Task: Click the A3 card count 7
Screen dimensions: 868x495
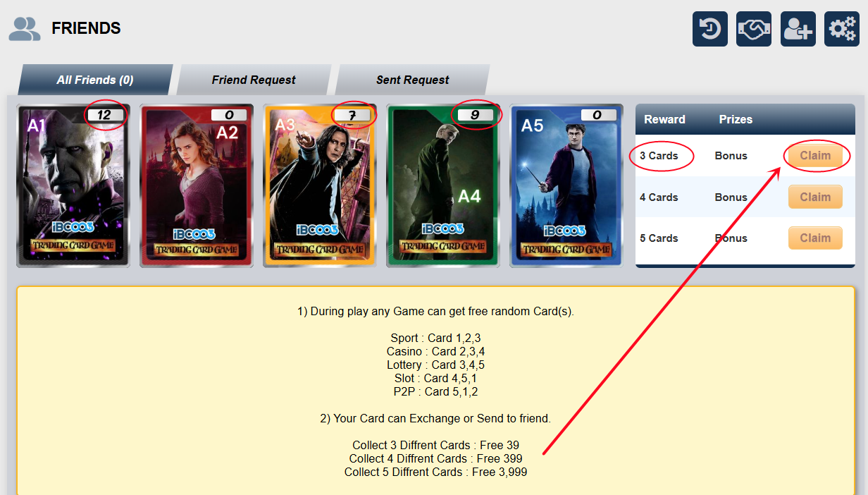Action: (x=352, y=115)
